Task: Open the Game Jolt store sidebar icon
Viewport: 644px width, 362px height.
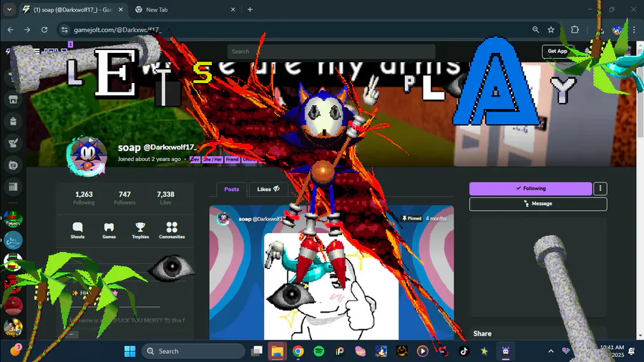Action: click(x=13, y=99)
